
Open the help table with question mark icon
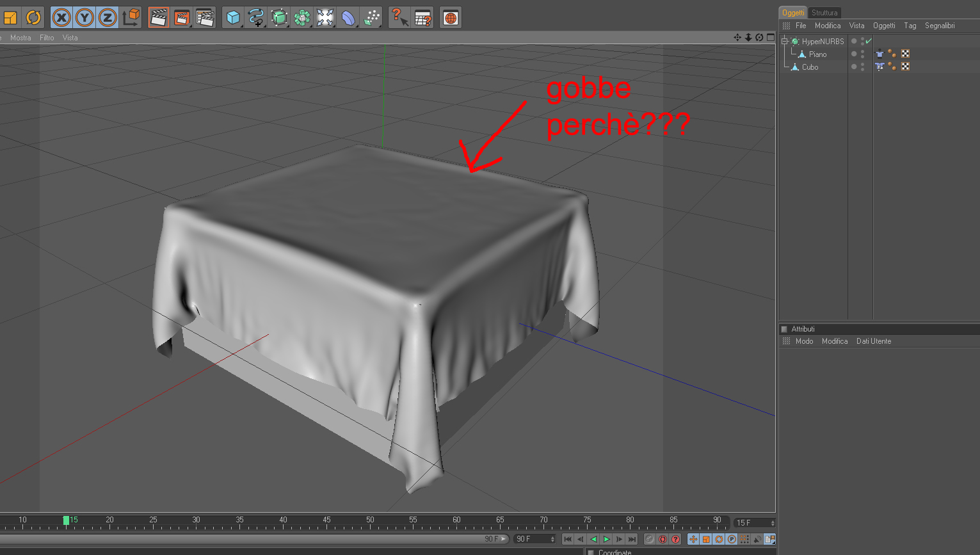[422, 17]
